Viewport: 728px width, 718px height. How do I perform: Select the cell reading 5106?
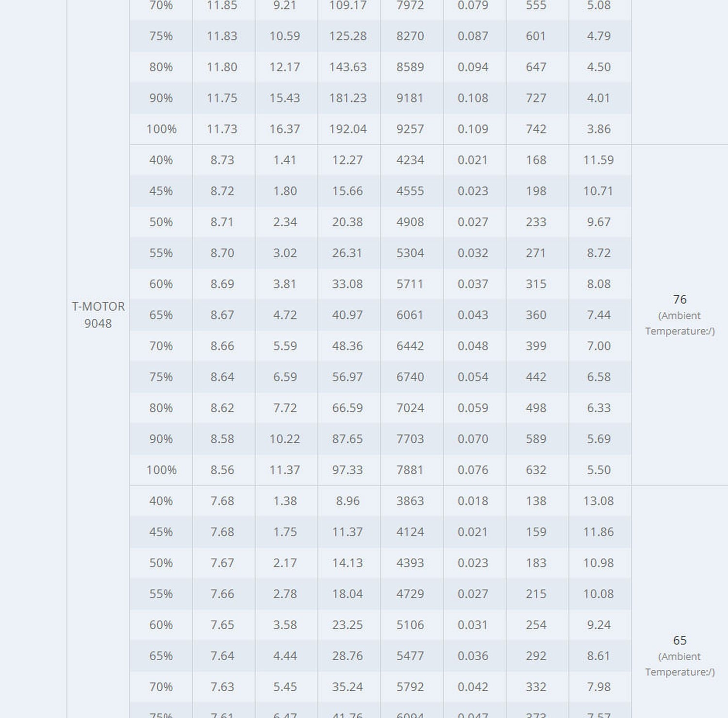pyautogui.click(x=410, y=625)
